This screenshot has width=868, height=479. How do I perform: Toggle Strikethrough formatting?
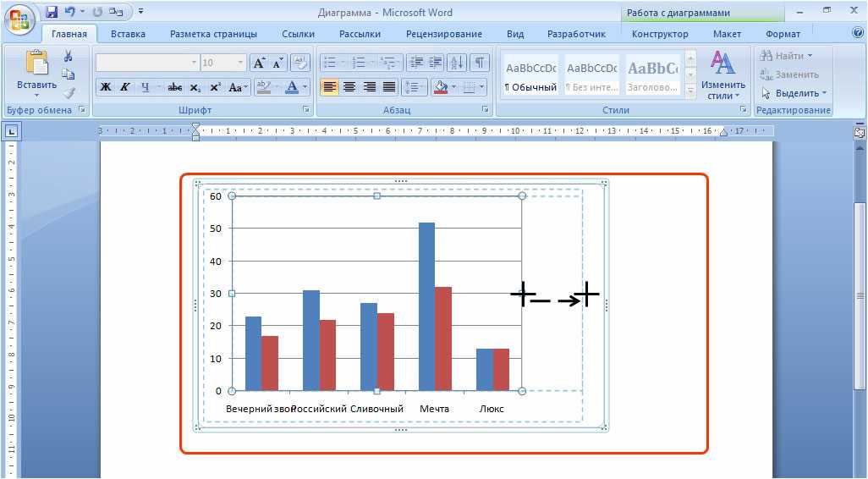pos(175,87)
